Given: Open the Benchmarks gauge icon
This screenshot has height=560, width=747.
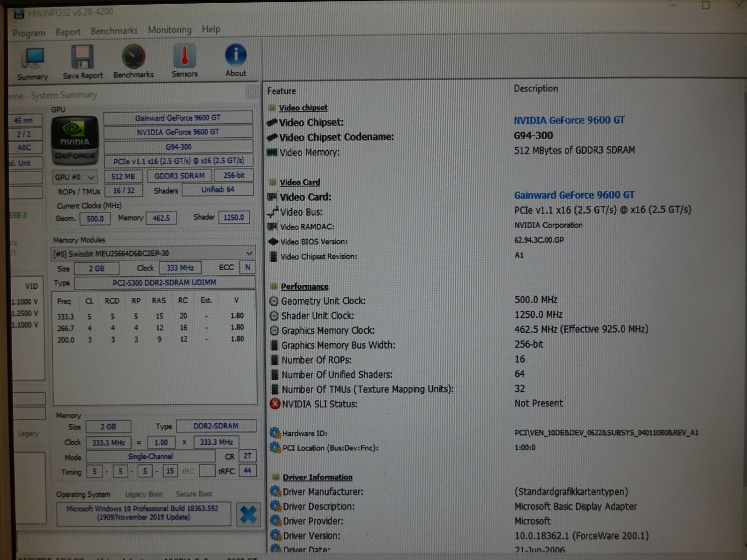Looking at the screenshot, I should 134,56.
